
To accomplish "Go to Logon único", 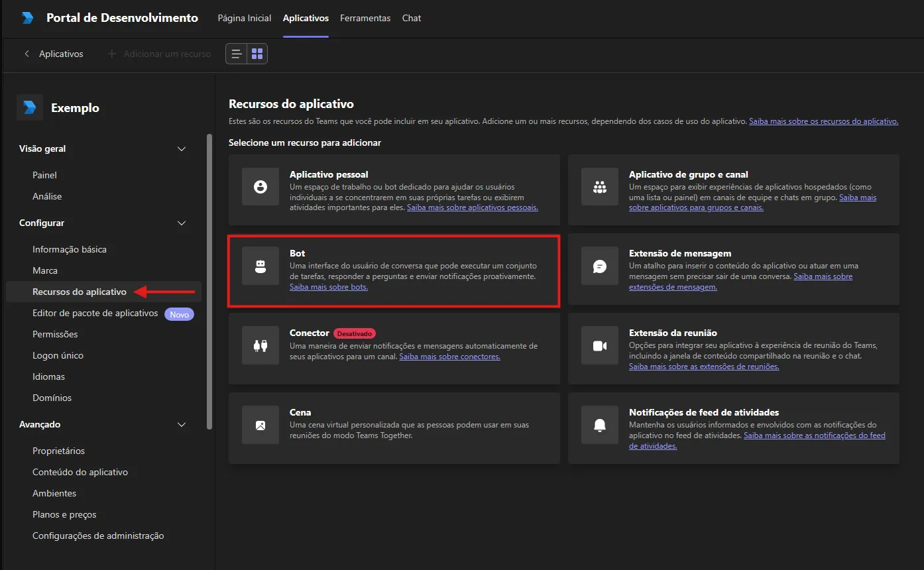I will tap(58, 355).
